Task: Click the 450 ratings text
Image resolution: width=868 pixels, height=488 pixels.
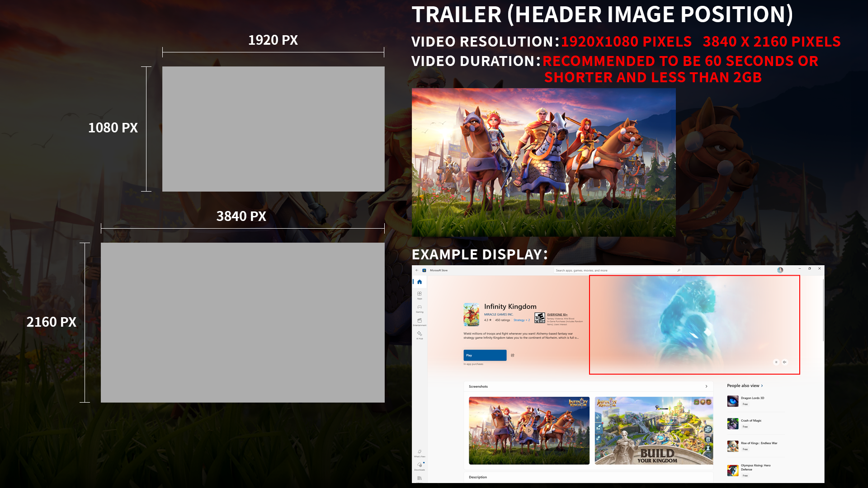Action: (x=502, y=320)
